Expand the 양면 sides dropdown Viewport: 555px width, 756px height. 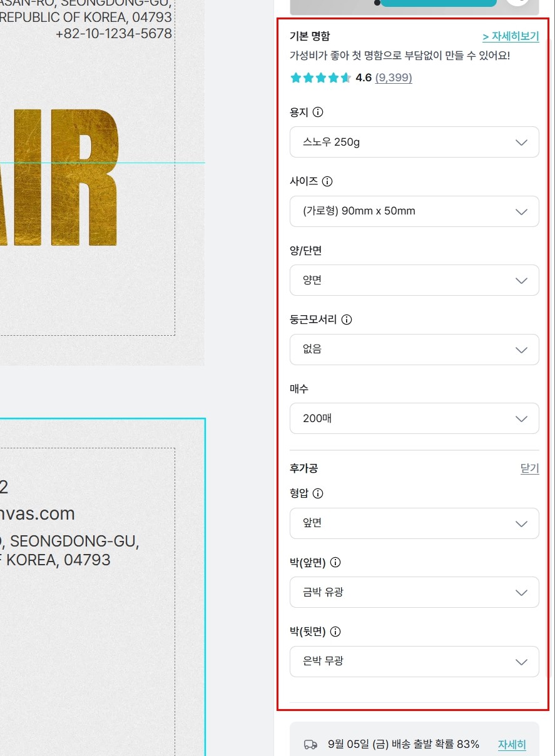tap(414, 280)
